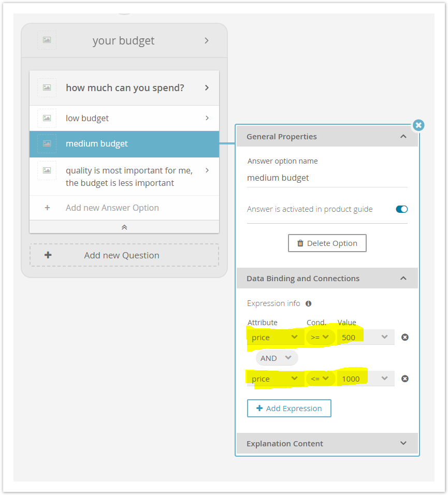Click the Delete Option button

pos(327,243)
